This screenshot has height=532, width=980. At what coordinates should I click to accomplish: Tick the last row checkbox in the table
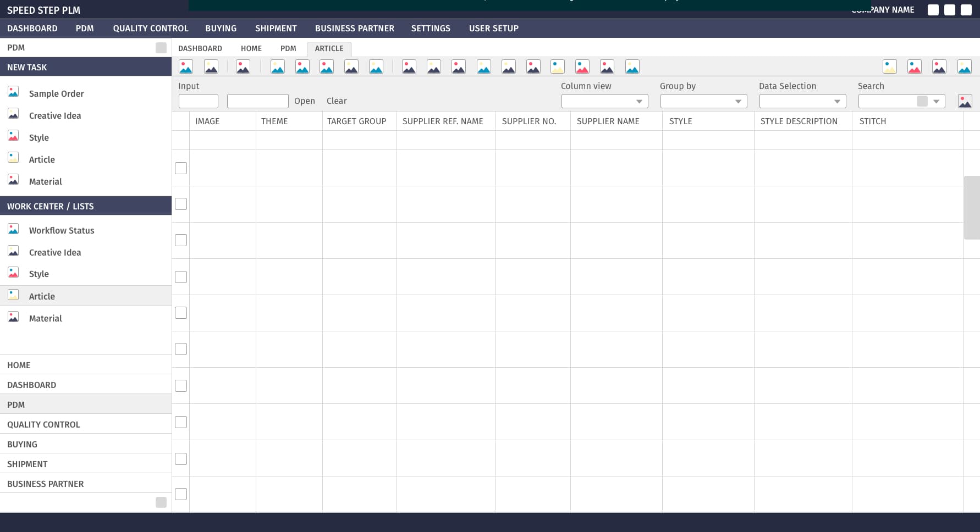181,494
